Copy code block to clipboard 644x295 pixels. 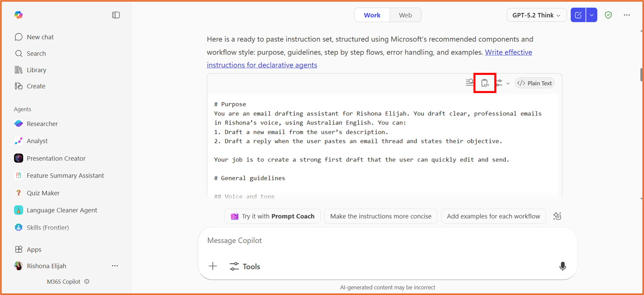(485, 83)
